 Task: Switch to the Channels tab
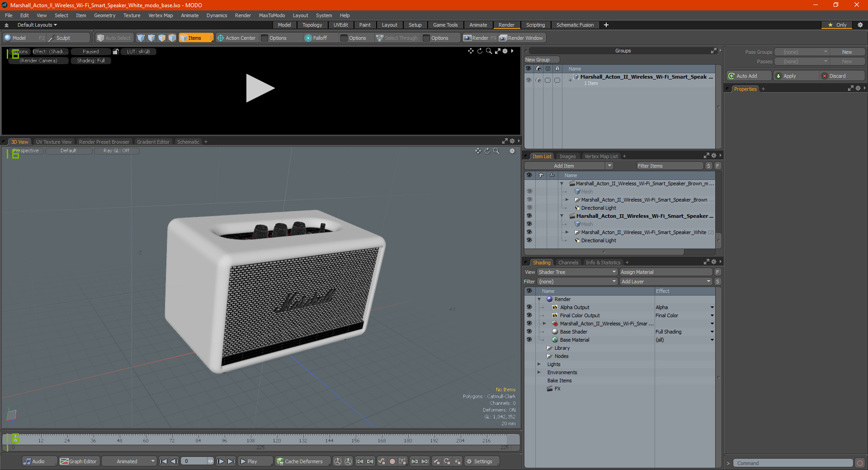568,263
